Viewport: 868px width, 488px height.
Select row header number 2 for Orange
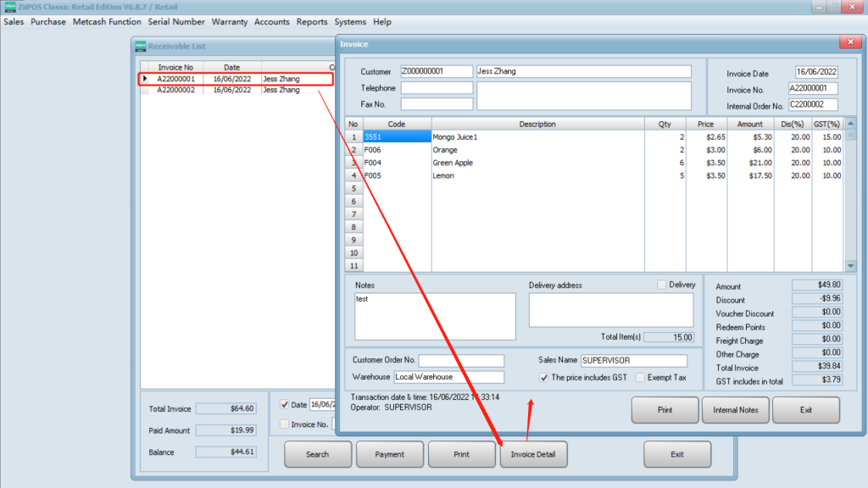tap(353, 150)
